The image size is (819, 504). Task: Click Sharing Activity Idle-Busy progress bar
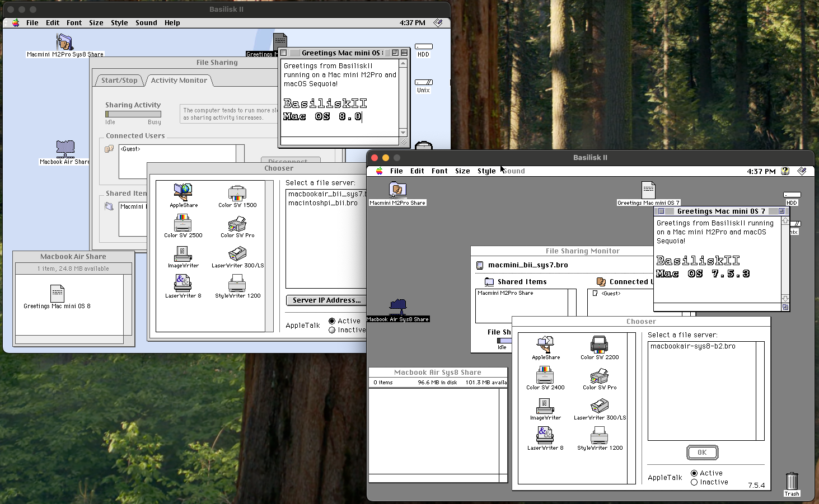[133, 114]
